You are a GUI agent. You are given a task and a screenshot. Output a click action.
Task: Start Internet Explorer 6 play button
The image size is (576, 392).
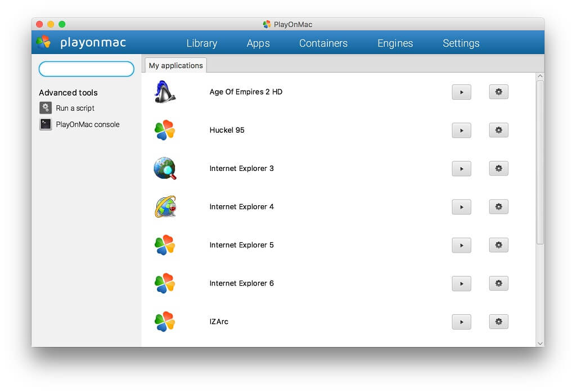tap(461, 283)
